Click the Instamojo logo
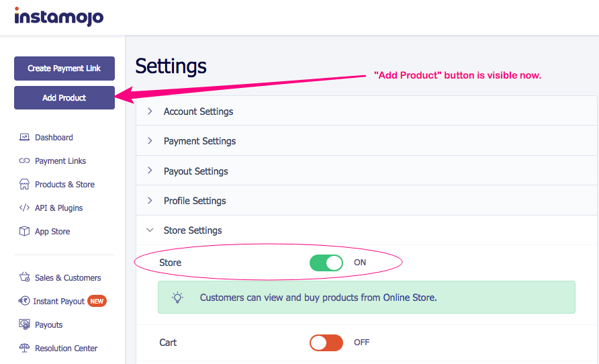 point(59,16)
